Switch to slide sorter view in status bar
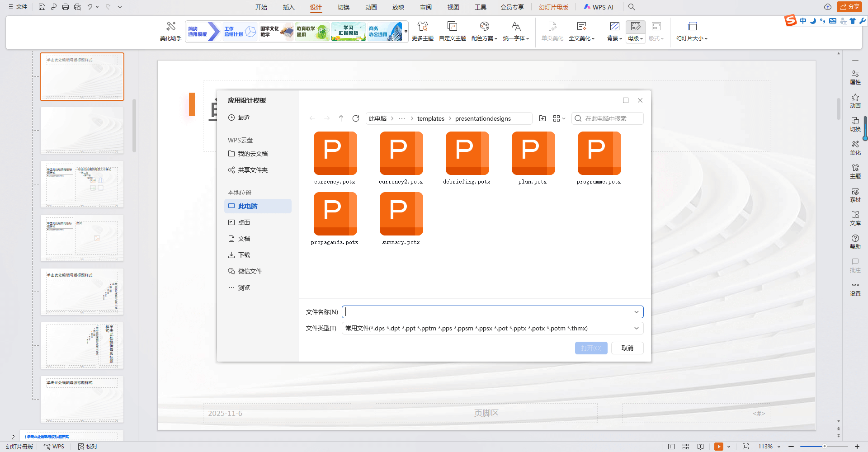868x452 pixels. point(686,447)
